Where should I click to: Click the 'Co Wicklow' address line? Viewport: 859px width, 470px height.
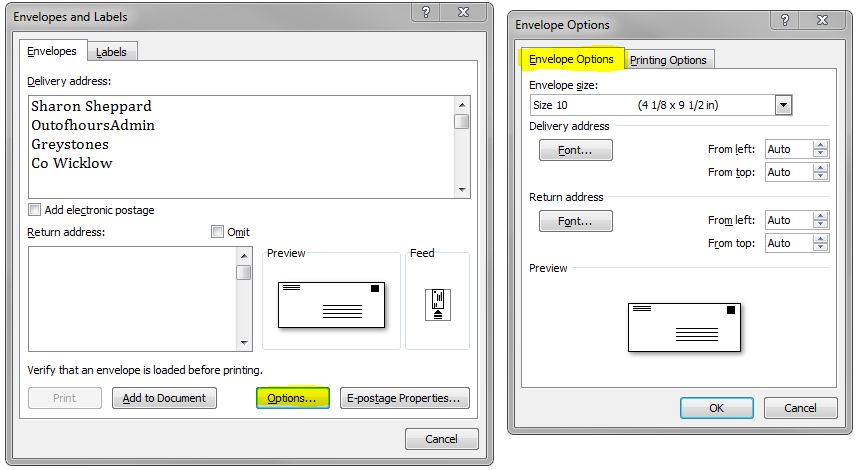tap(72, 163)
